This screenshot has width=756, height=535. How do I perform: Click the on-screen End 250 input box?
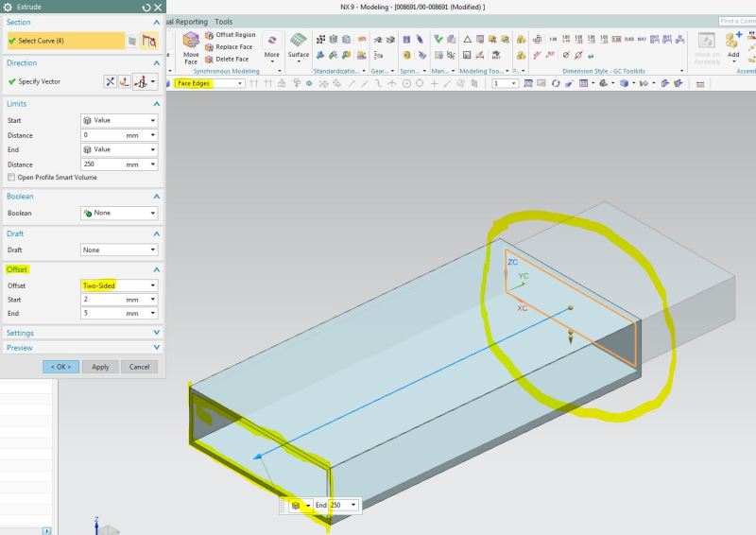[x=343, y=505]
